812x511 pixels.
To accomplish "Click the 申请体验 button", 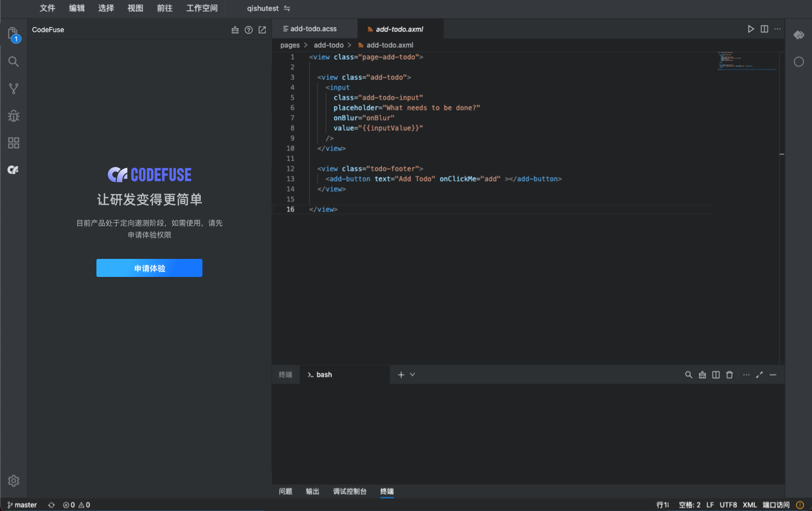I will pos(149,268).
